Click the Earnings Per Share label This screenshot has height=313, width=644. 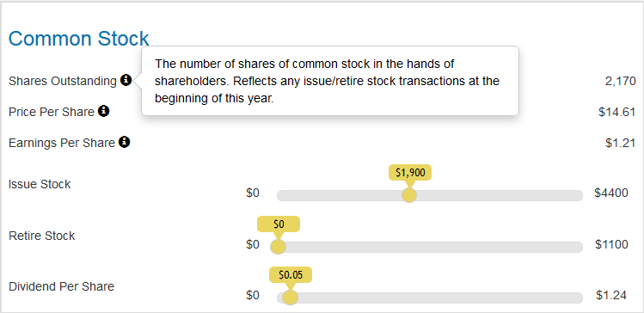[62, 143]
